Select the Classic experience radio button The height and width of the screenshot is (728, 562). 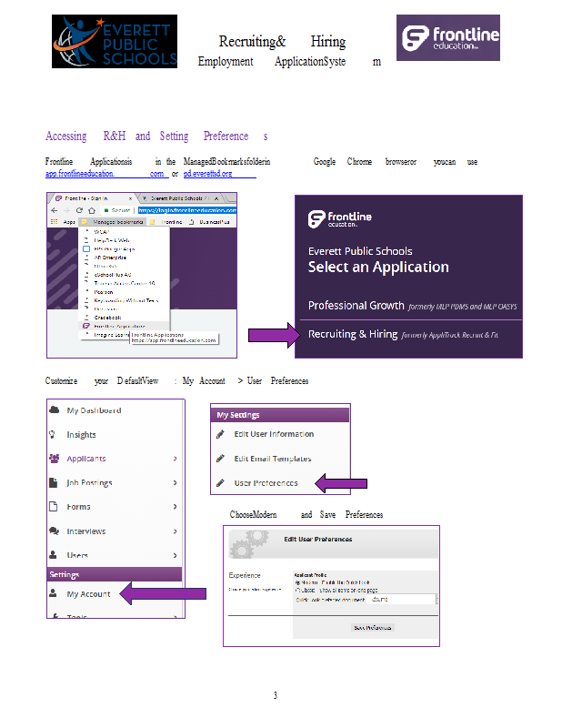(x=297, y=590)
